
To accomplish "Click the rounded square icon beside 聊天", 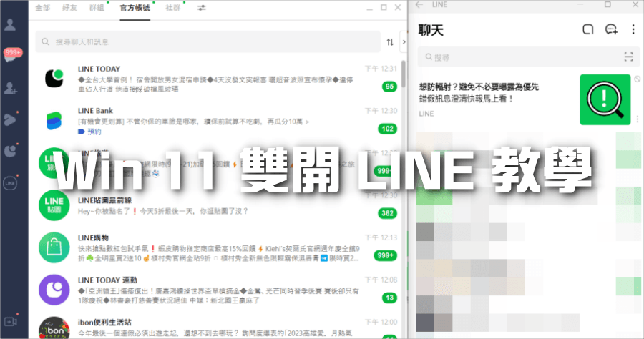I will tap(588, 29).
